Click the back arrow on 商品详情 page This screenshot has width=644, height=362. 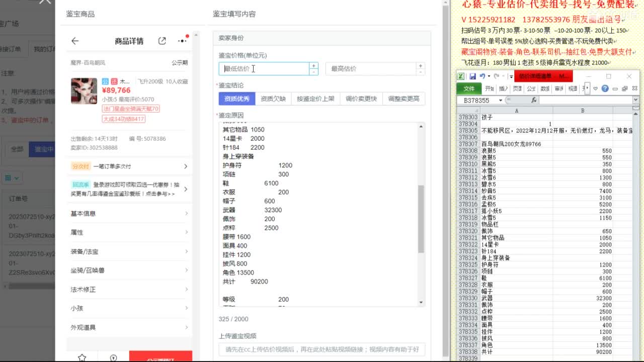pos(74,41)
